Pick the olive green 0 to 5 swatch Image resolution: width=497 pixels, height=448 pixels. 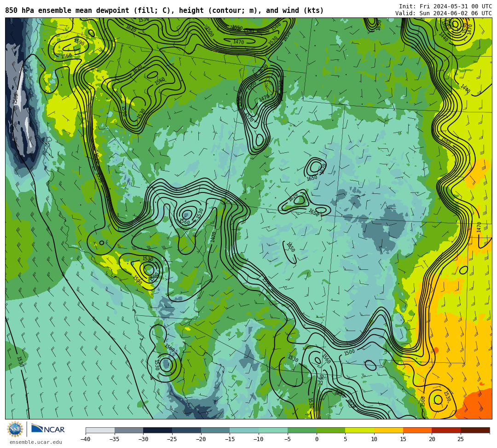[331, 430]
